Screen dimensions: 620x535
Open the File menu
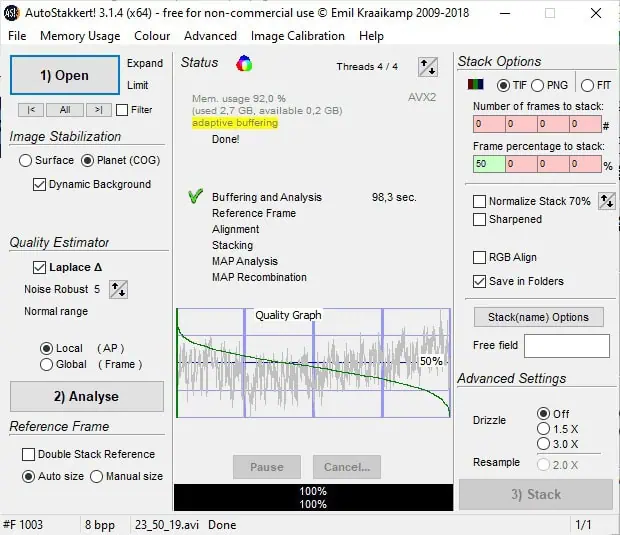click(17, 36)
